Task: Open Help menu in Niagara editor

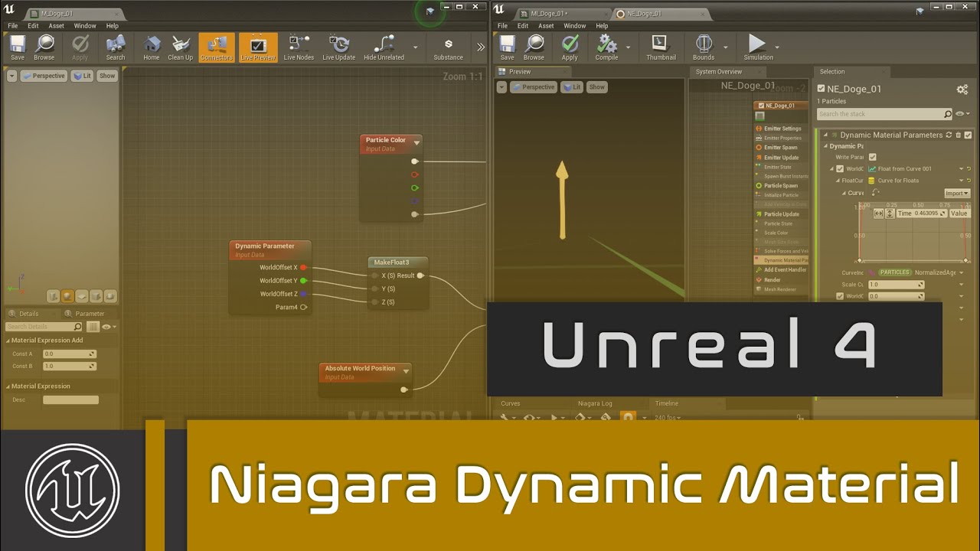Action: 603,26
